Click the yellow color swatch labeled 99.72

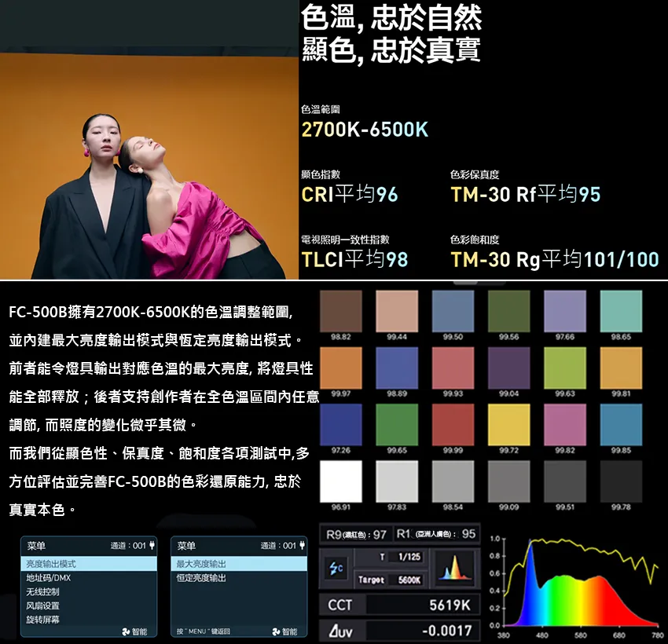[508, 425]
